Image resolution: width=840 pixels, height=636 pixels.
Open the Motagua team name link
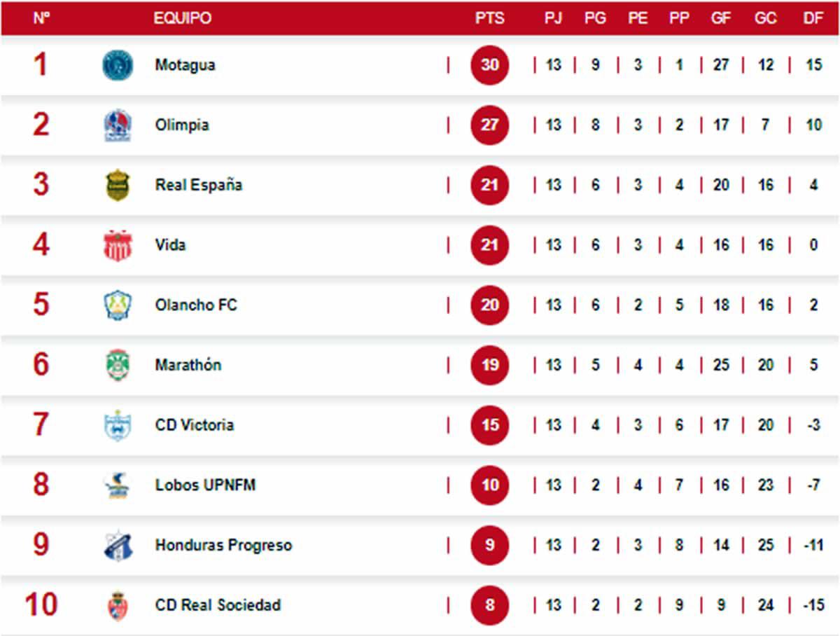click(185, 65)
